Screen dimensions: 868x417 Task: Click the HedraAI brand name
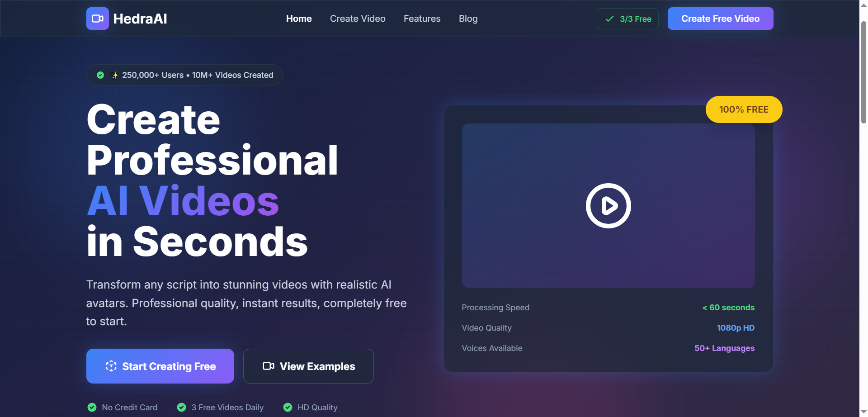140,19
